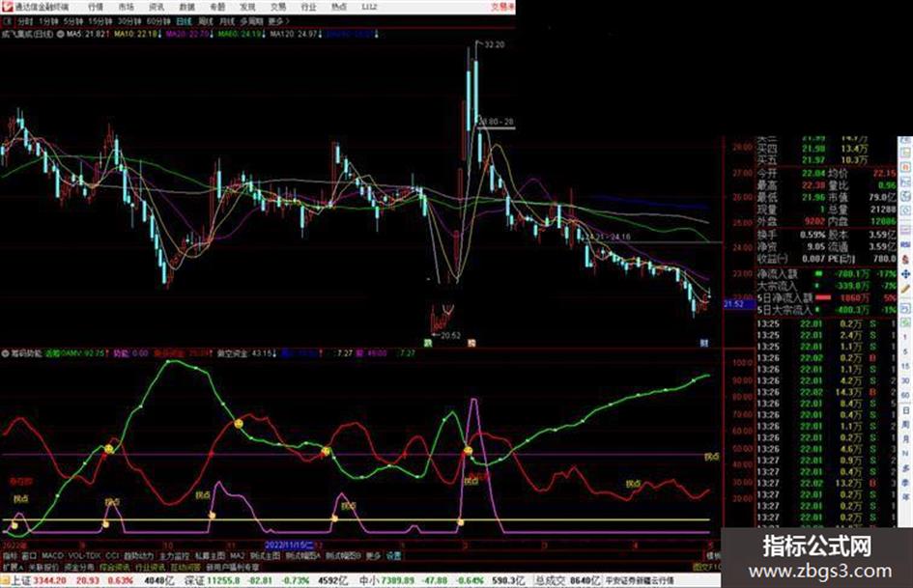Click the 60 minute button in right sidebar

click(905, 396)
